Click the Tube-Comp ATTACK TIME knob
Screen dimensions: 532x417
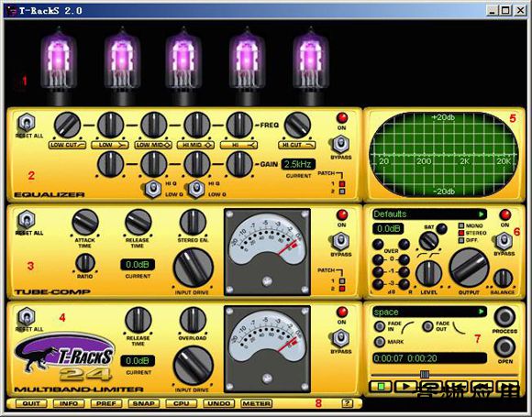pos(85,223)
